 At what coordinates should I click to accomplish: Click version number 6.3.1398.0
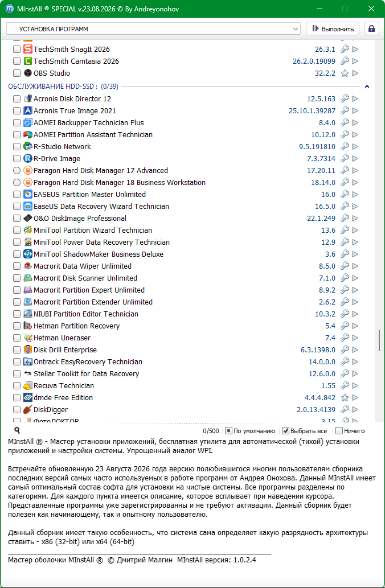318,350
